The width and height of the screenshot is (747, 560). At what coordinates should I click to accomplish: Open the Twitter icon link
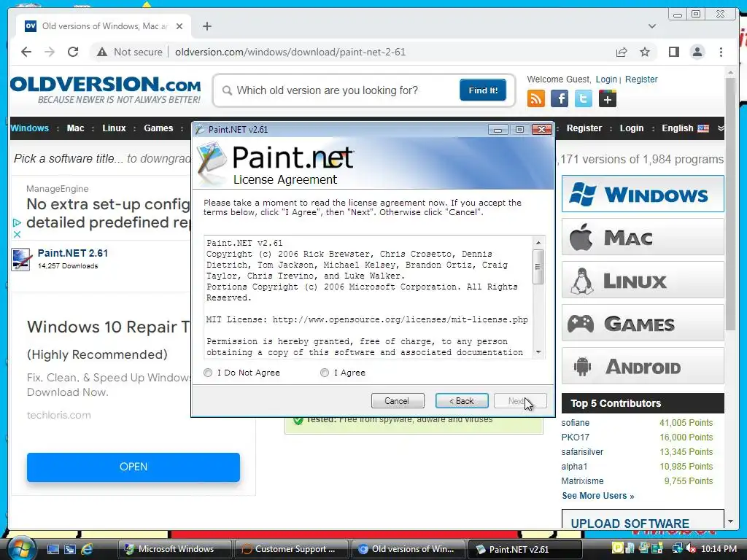click(583, 98)
